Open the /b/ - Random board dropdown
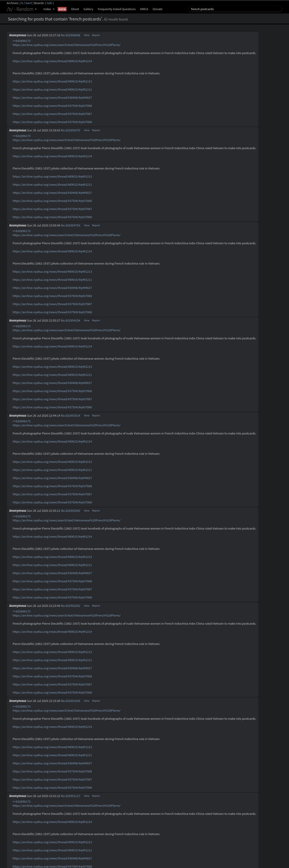This screenshot has height=868, width=289. 22,9
